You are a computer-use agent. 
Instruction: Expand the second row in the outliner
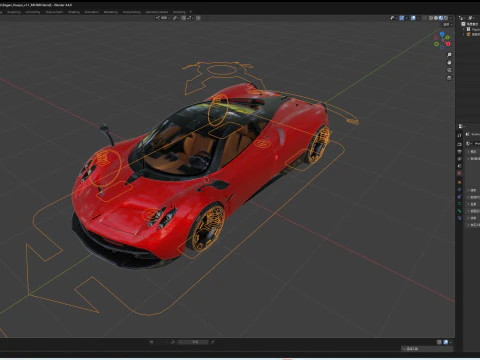464,29
